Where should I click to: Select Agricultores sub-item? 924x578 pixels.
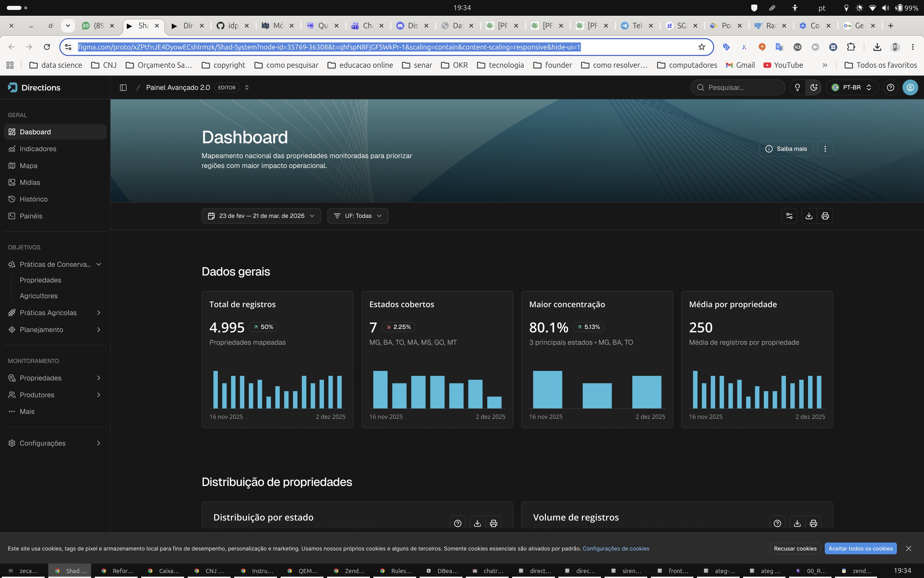point(39,296)
